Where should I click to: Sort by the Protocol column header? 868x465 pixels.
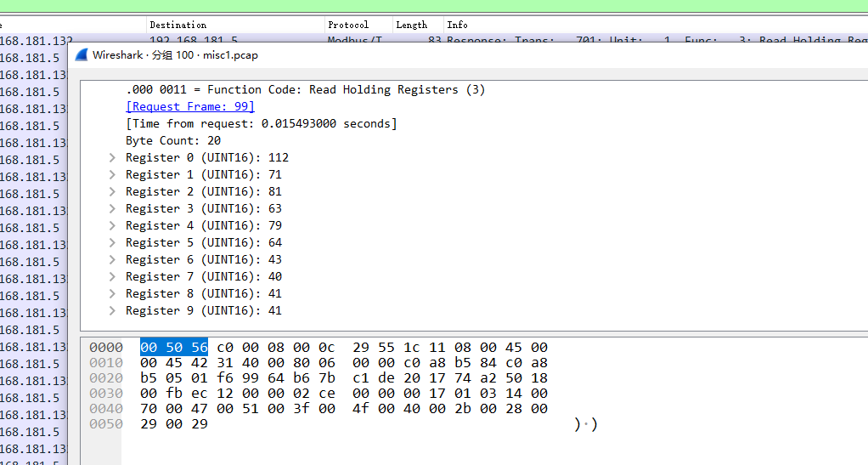pos(358,25)
